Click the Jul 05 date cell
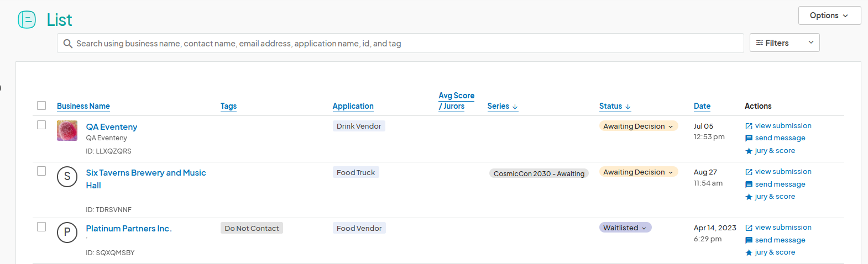The width and height of the screenshot is (868, 264). click(704, 126)
